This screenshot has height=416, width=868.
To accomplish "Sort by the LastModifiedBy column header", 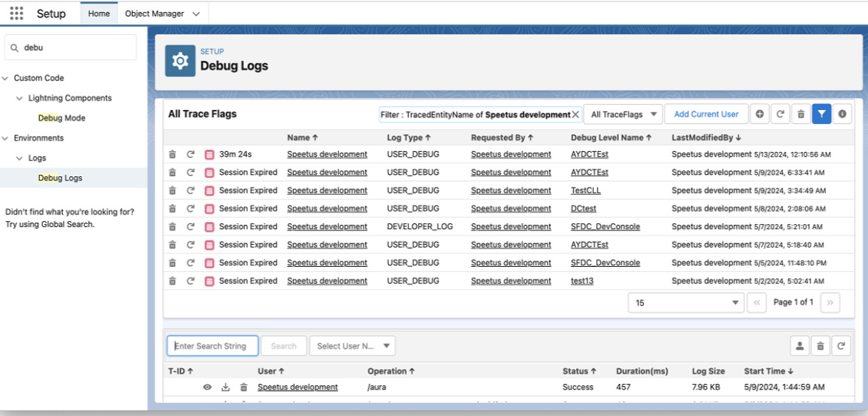I will 707,138.
